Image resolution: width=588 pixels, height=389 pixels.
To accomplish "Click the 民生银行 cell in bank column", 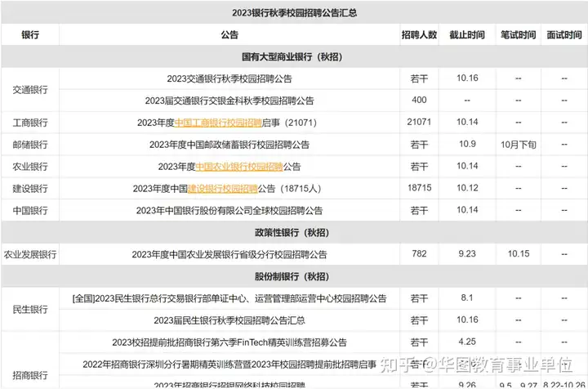I will click(30, 310).
